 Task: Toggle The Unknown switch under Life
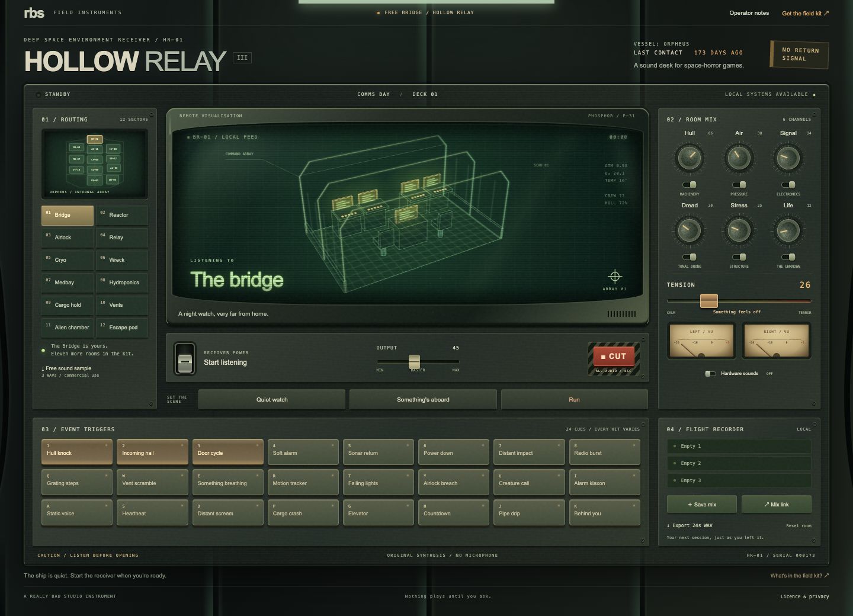point(788,257)
